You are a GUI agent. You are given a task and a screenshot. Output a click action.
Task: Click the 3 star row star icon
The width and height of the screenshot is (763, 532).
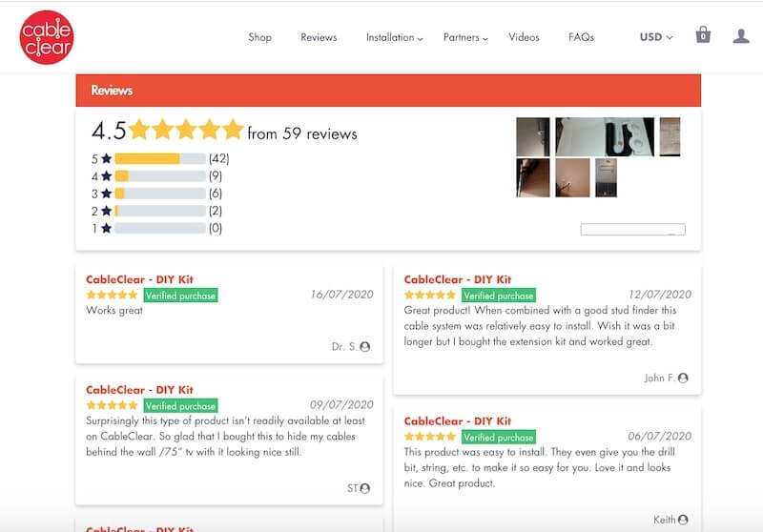tap(107, 194)
